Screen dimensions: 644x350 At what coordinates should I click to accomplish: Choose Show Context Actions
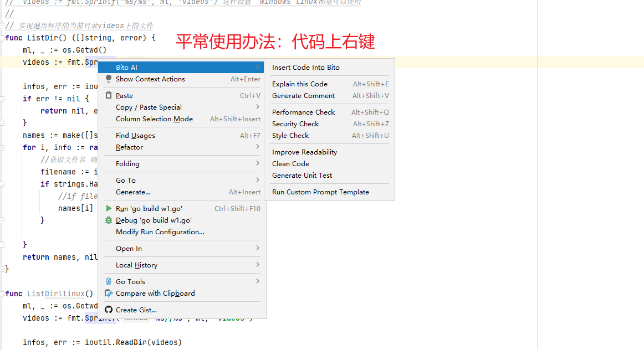181,79
